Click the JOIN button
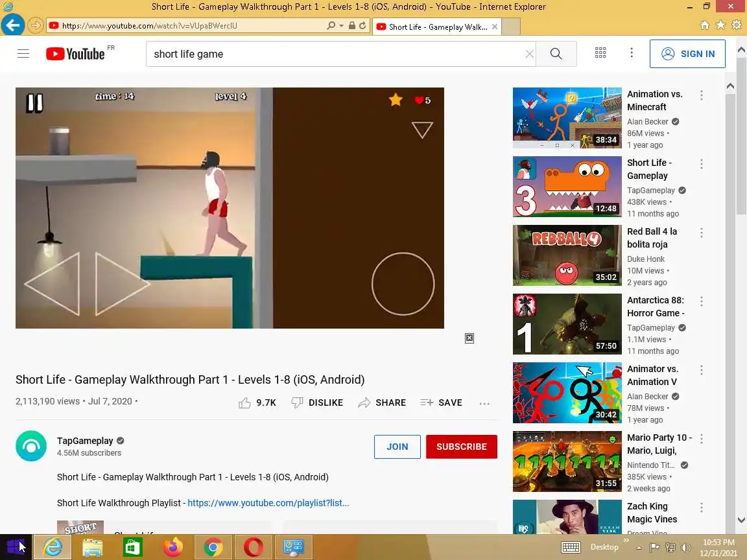This screenshot has width=747, height=560. pyautogui.click(x=397, y=447)
